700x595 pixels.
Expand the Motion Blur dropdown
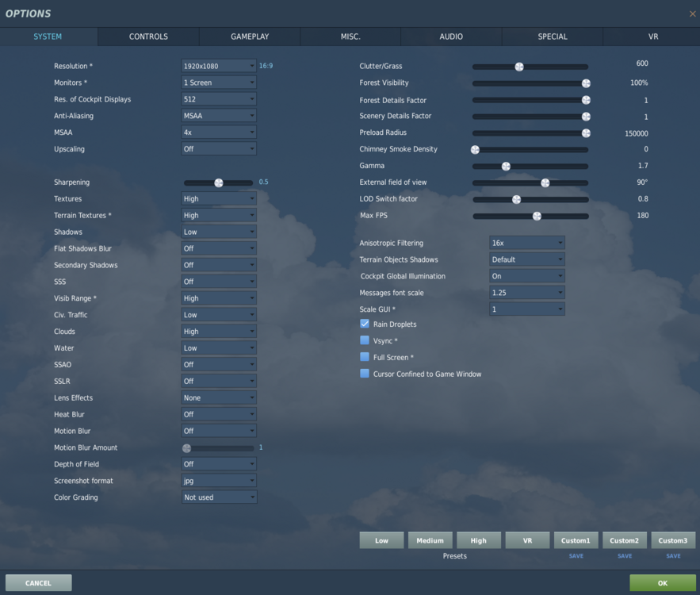[x=219, y=431]
